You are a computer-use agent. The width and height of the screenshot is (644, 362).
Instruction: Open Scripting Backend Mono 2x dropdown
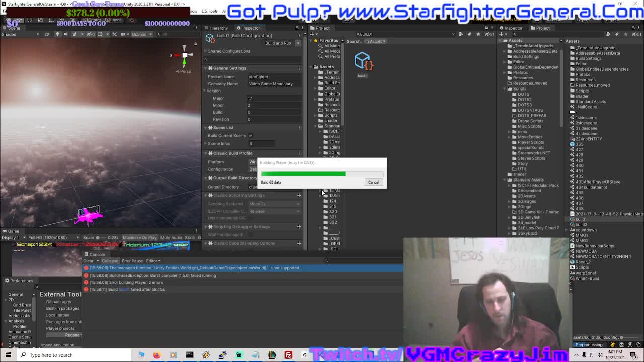click(275, 204)
